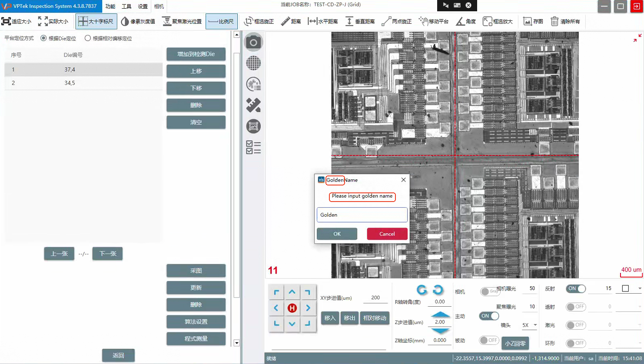
Task: Click Cancel in the Golden Name dialog
Action: pyautogui.click(x=387, y=234)
